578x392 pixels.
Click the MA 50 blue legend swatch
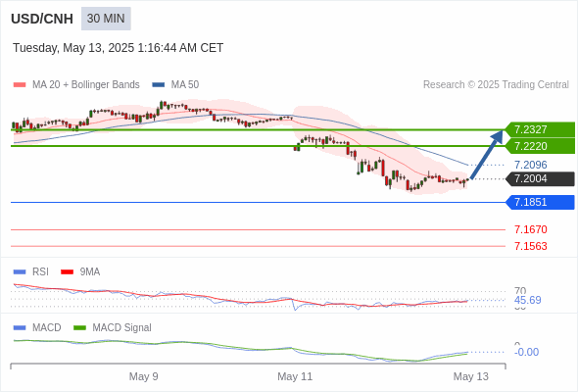coord(159,85)
